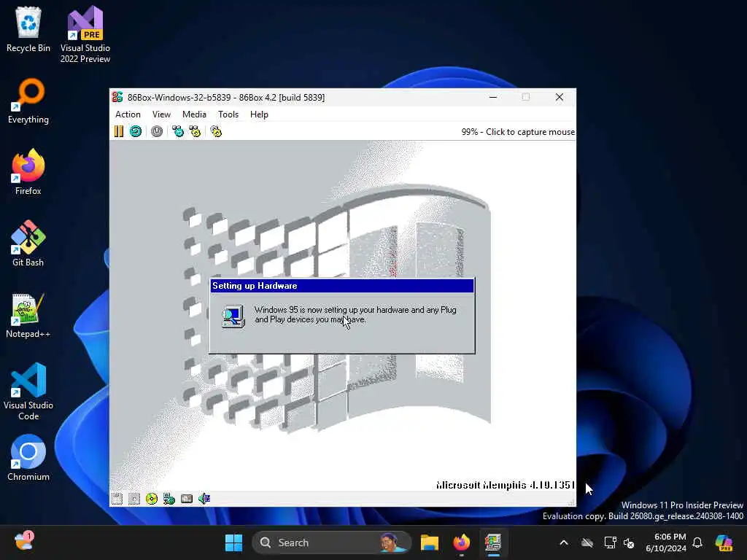Screen dimensions: 747x560
Task: Click the grey ACPI shutdown power icon
Action: pyautogui.click(x=157, y=131)
